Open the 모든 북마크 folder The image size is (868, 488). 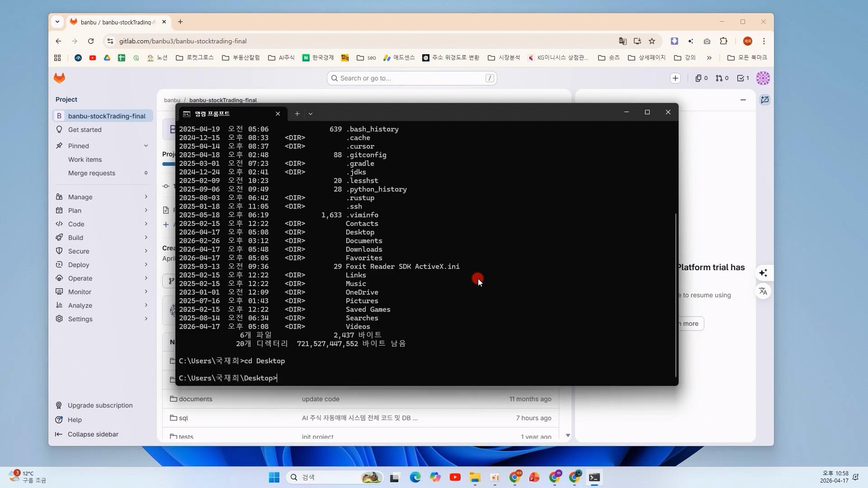[x=747, y=58]
